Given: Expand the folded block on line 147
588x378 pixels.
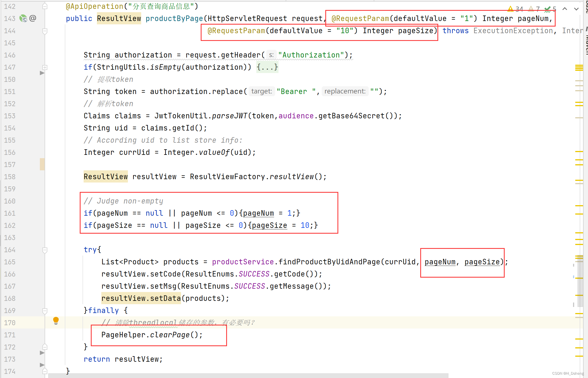Looking at the screenshot, I should [x=45, y=67].
